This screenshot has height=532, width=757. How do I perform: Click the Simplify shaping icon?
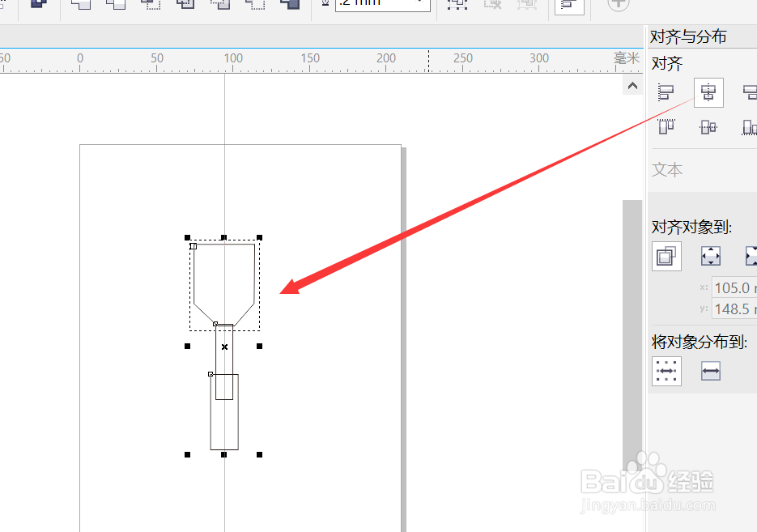pos(185,4)
